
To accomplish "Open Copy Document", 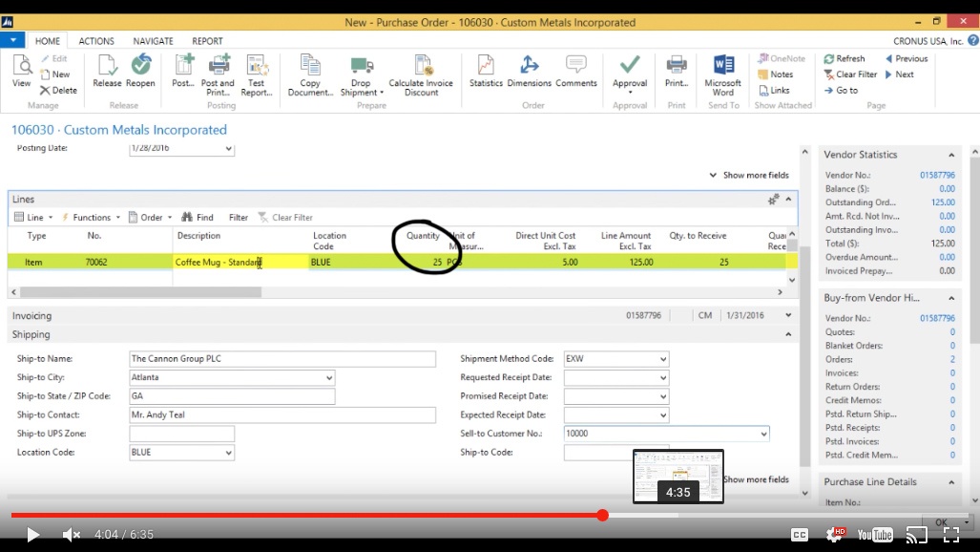I will click(310, 75).
